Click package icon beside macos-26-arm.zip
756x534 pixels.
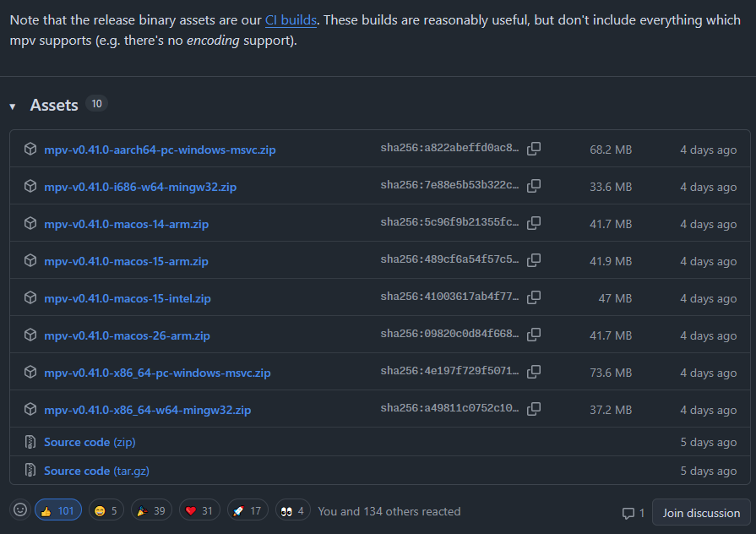(30, 335)
